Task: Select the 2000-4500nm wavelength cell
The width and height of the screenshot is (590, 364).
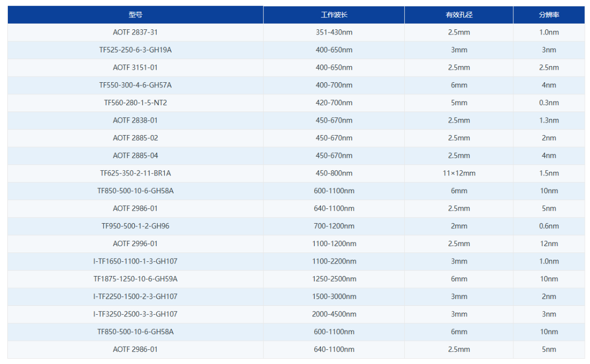Action: pyautogui.click(x=334, y=314)
